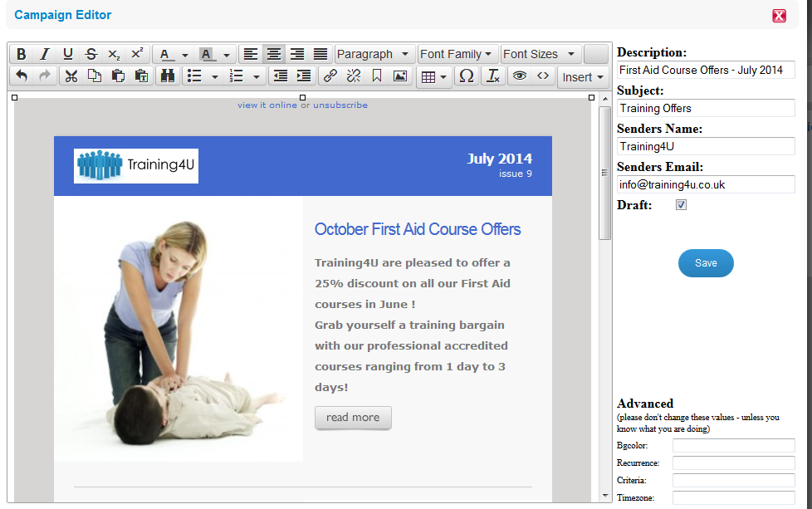812x509 pixels.
Task: Align text right
Action: pos(297,54)
